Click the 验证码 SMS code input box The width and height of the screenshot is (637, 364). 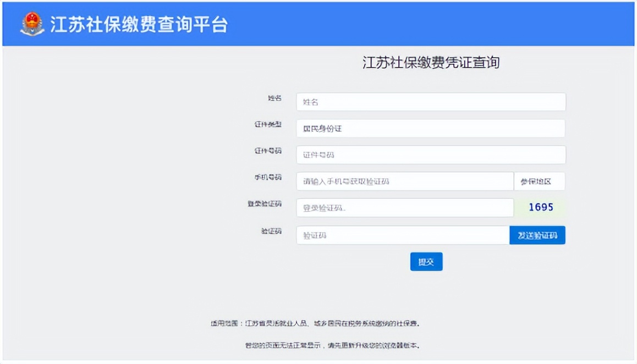click(402, 235)
